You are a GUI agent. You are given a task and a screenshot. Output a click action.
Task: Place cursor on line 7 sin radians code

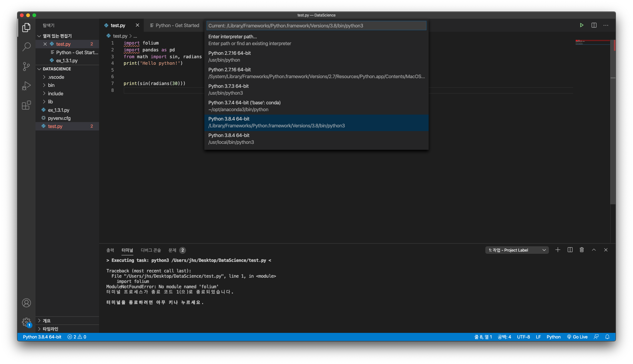pyautogui.click(x=155, y=83)
